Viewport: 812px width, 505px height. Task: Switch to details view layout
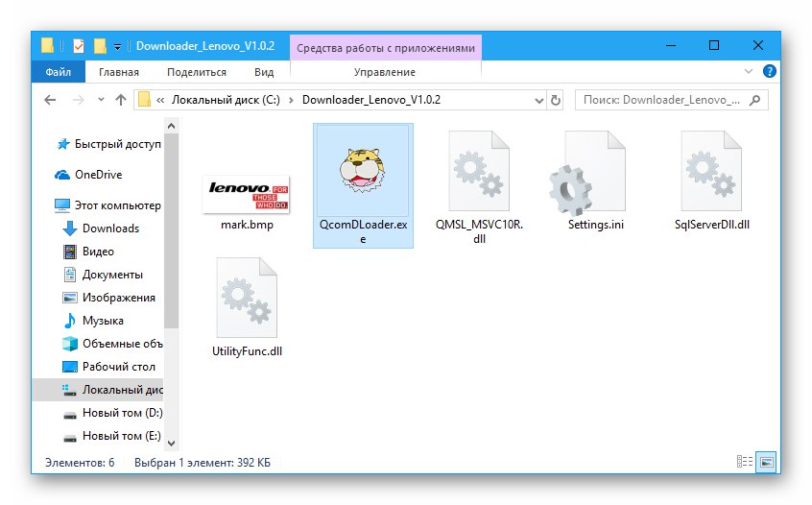744,461
